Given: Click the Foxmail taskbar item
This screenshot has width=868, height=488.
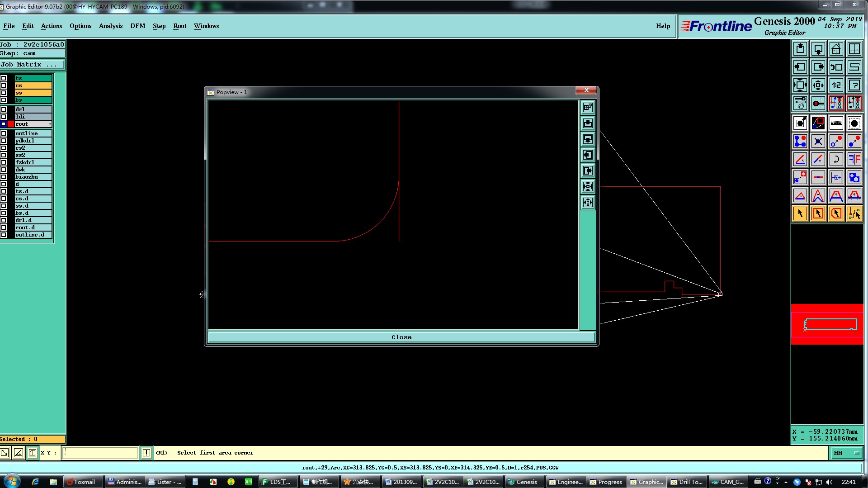Looking at the screenshot, I should point(82,482).
